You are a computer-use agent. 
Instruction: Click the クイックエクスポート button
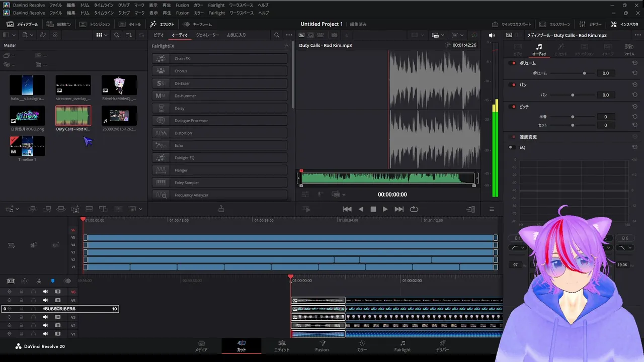point(511,24)
